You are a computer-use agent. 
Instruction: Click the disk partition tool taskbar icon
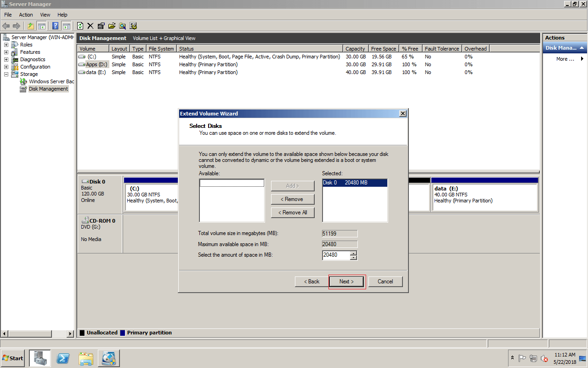pos(109,358)
